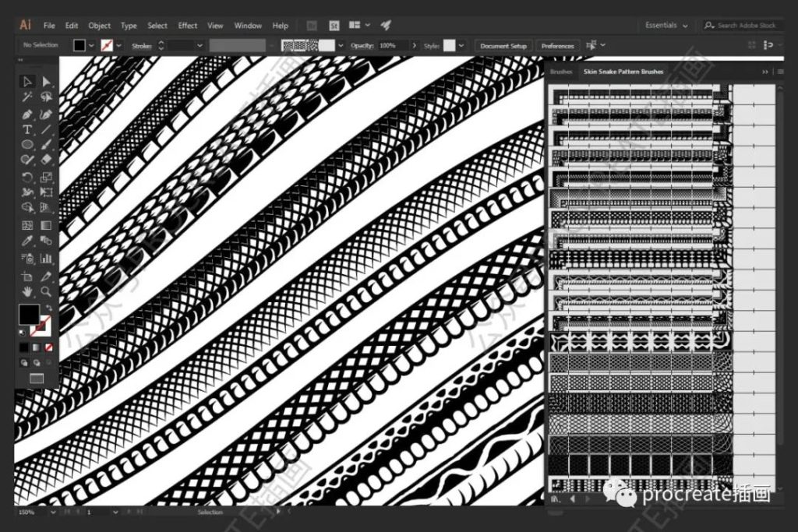Pick the Ellipse shape tool
798x532 pixels.
pos(27,145)
